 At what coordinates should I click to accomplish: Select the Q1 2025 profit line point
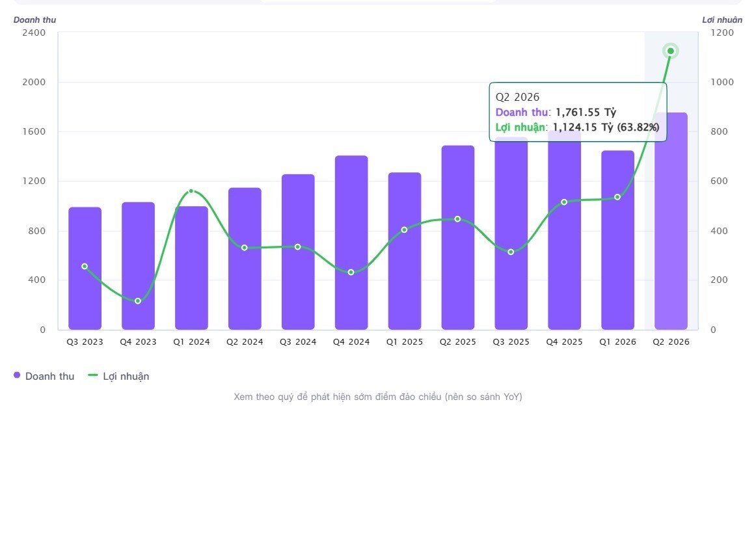pyautogui.click(x=405, y=230)
